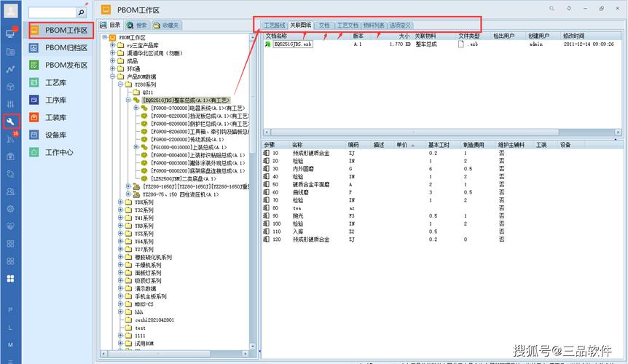The height and width of the screenshot is (364, 628).
Task: Click the letter M in blue sidebar
Action: click(x=10, y=345)
